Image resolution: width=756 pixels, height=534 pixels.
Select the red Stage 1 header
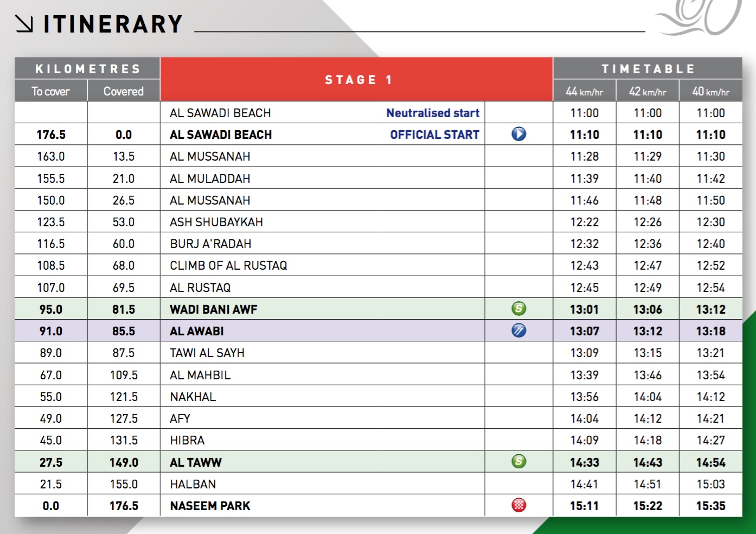(x=356, y=80)
